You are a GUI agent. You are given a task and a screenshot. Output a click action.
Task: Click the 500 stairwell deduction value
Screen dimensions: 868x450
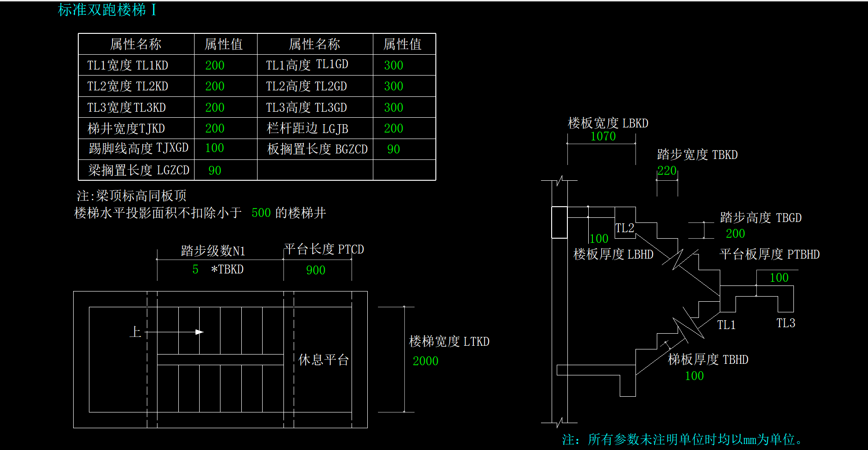(261, 213)
